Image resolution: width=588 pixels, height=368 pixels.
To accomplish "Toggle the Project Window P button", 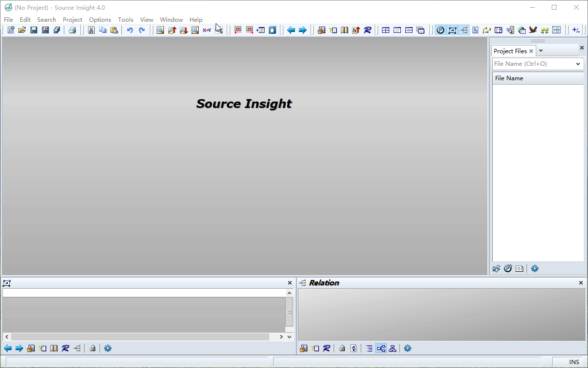I will coord(441,30).
